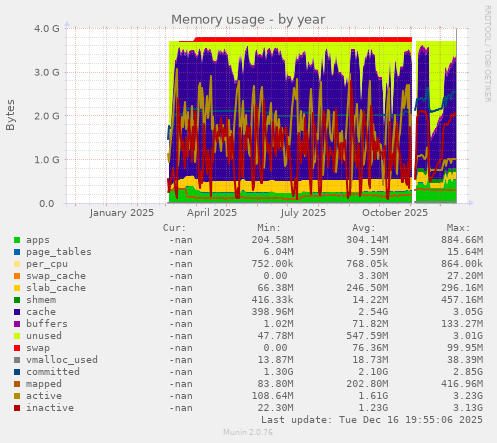Click the cache dark blue legend swatch
Image resolution: width=497 pixels, height=443 pixels.
point(17,312)
